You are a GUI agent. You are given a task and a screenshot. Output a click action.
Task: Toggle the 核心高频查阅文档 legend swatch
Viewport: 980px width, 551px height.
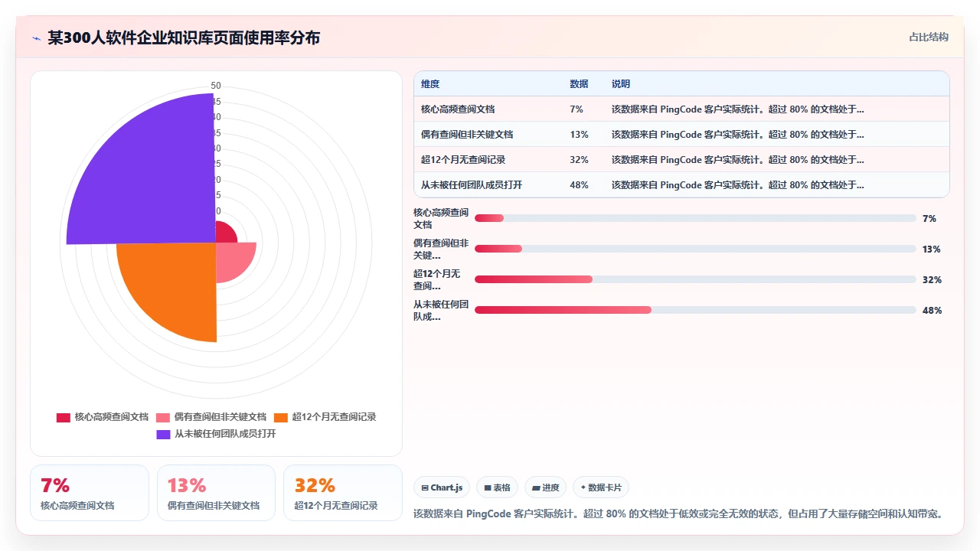point(64,417)
